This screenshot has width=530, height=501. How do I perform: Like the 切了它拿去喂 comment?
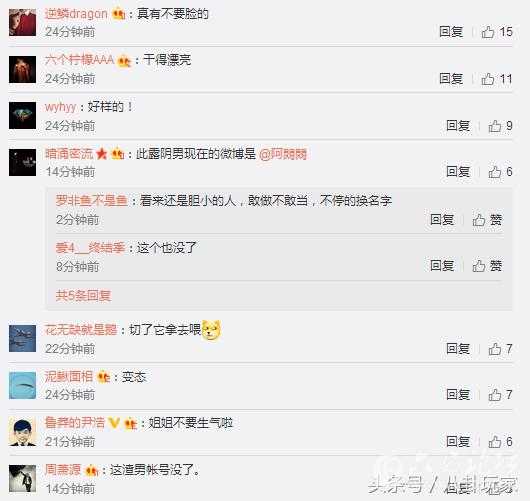point(500,349)
